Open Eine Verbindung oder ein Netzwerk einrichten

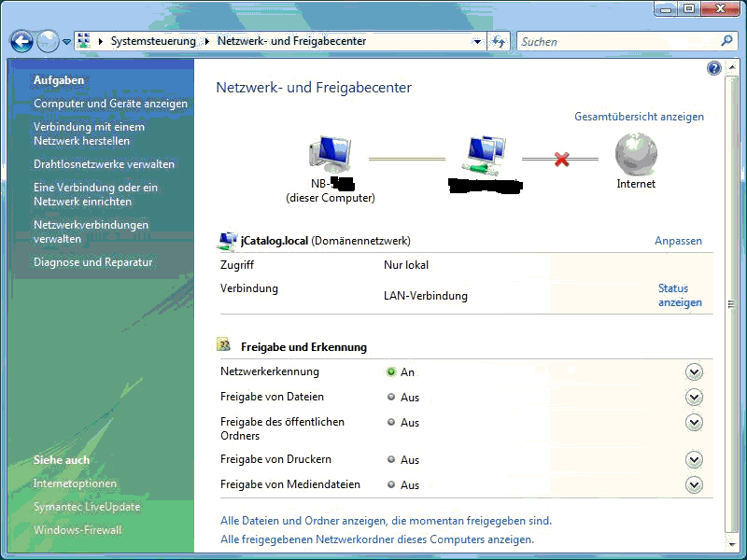95,194
